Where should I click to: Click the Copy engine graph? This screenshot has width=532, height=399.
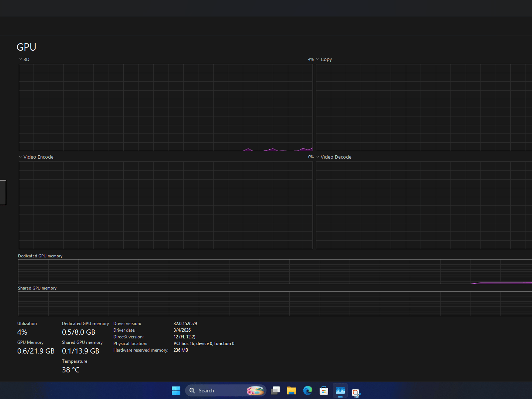424,108
